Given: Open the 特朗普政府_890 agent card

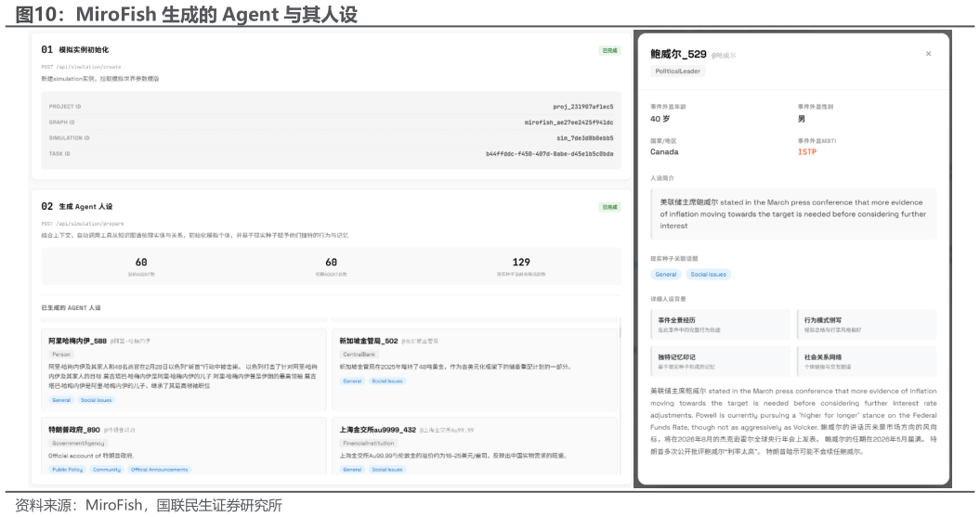Looking at the screenshot, I should pyautogui.click(x=184, y=446).
